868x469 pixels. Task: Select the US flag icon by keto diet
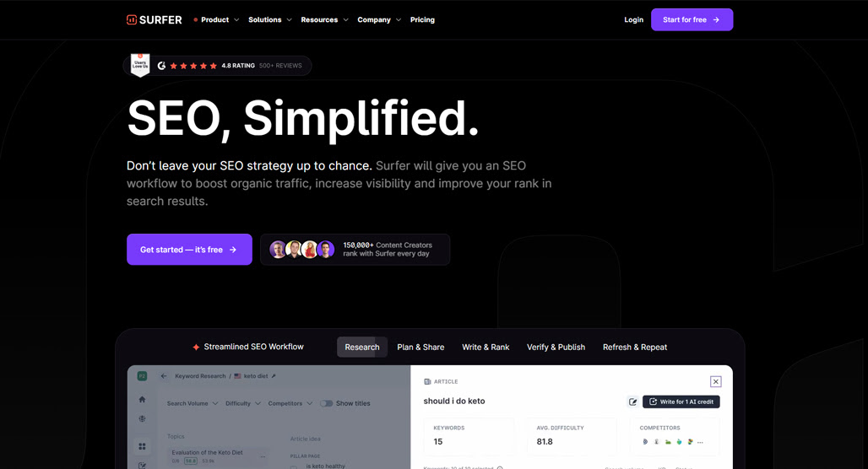(237, 376)
